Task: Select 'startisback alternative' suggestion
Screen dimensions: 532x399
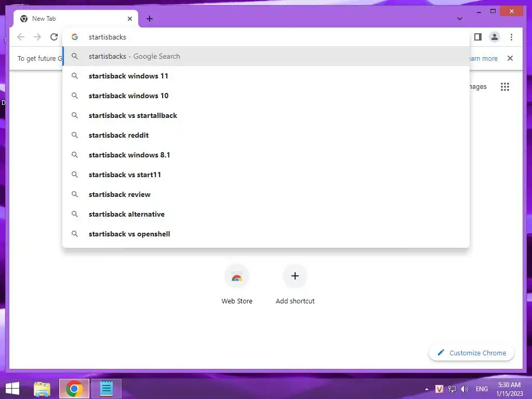Action: pyautogui.click(x=267, y=214)
